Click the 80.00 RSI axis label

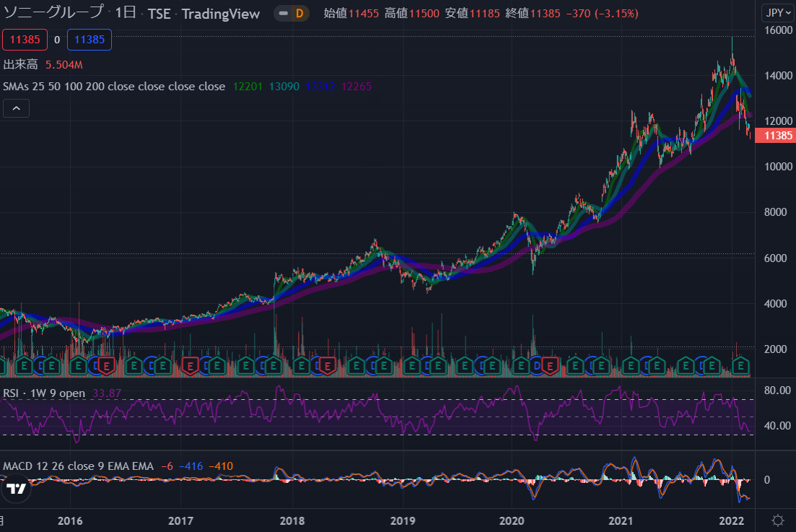(777, 391)
